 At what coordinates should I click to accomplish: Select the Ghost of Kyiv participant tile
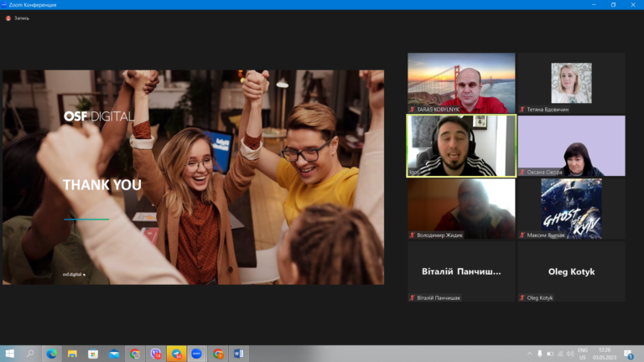click(571, 209)
